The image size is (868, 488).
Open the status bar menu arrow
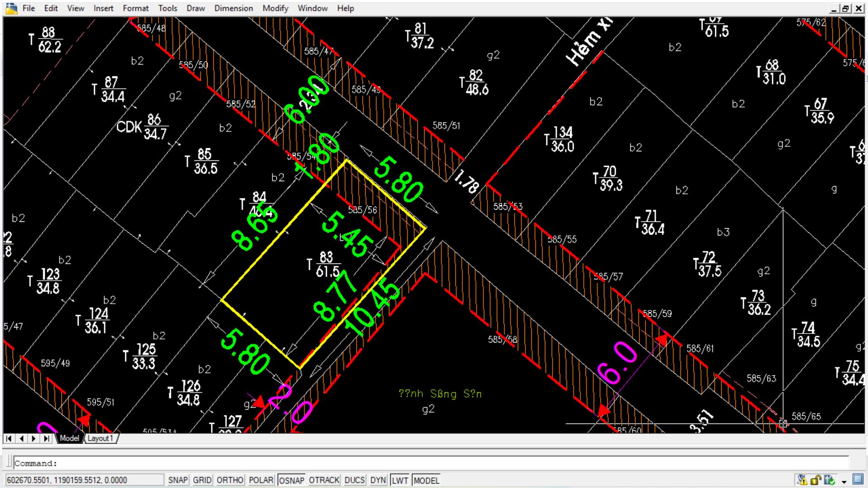click(x=844, y=482)
